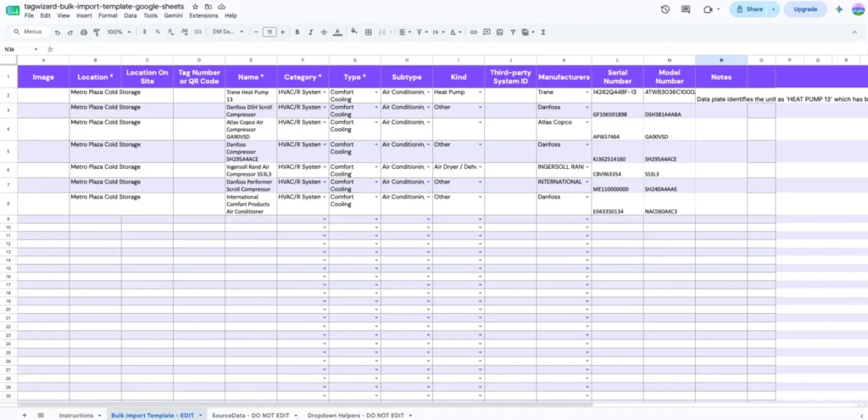
Task: Open the Format menu
Action: tap(108, 15)
